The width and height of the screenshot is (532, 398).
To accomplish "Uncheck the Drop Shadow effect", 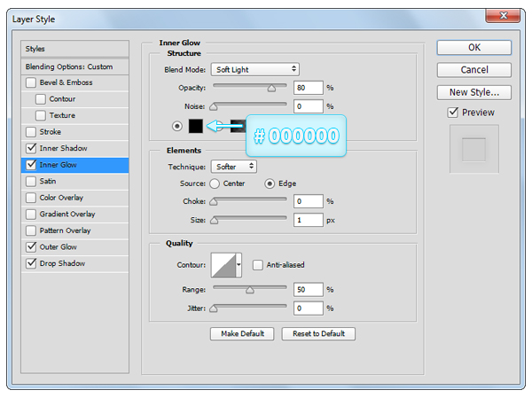I will click(x=32, y=263).
